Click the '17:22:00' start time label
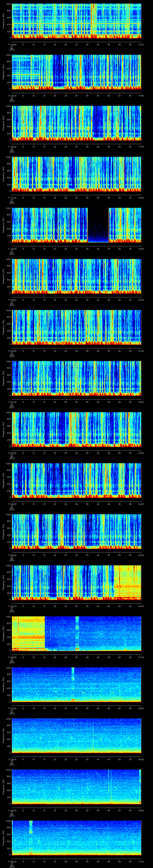Screen dimensions: 153x868 point(12,453)
